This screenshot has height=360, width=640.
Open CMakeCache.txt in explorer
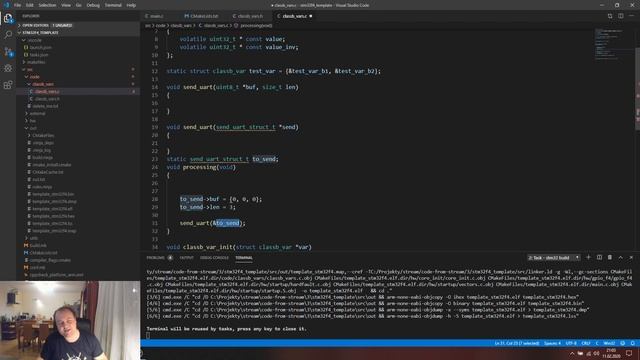tap(78, 172)
